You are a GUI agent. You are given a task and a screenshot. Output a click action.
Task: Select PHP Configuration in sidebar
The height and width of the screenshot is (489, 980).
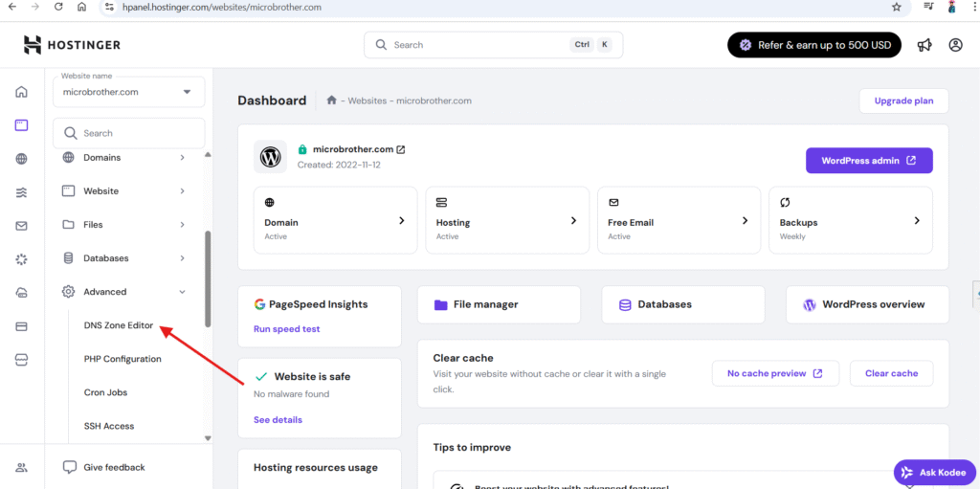click(122, 359)
